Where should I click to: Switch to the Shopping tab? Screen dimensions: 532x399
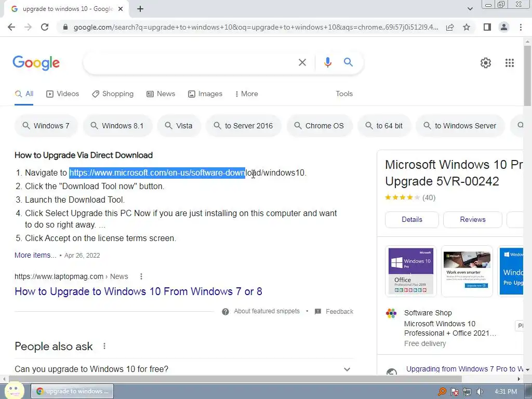pyautogui.click(x=113, y=94)
